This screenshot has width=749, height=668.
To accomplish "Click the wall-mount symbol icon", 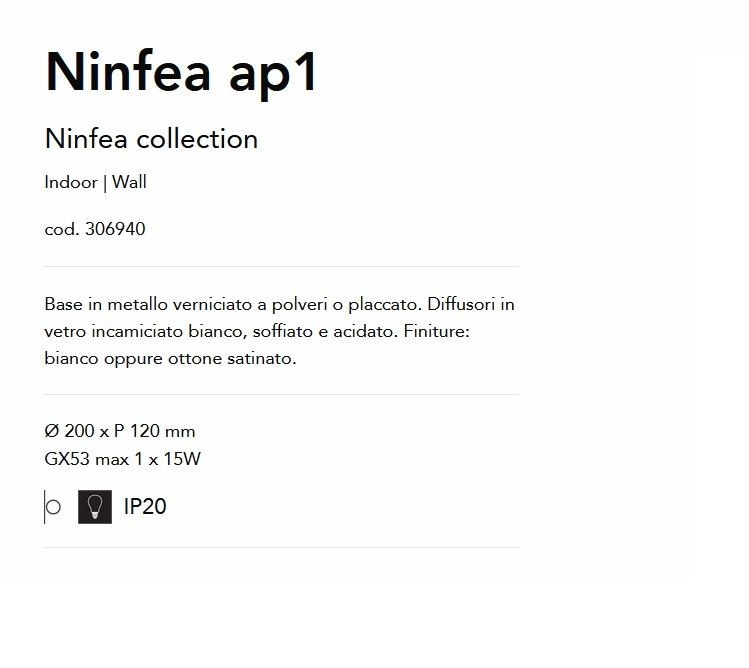I will pyautogui.click(x=53, y=507).
